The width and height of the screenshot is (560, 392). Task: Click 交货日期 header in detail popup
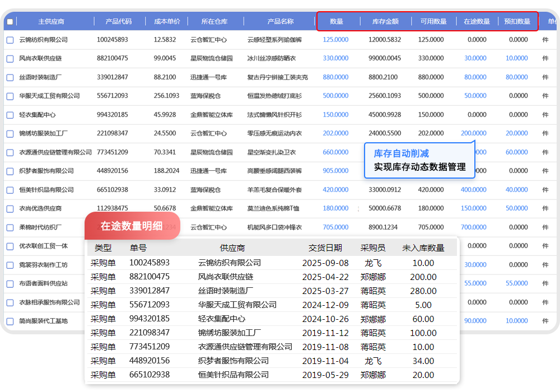(325, 248)
